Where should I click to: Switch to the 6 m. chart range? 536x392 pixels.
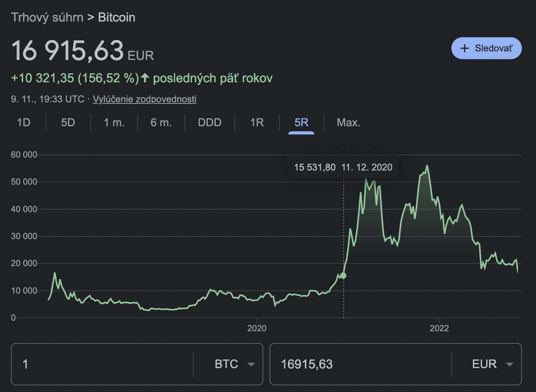[161, 123]
